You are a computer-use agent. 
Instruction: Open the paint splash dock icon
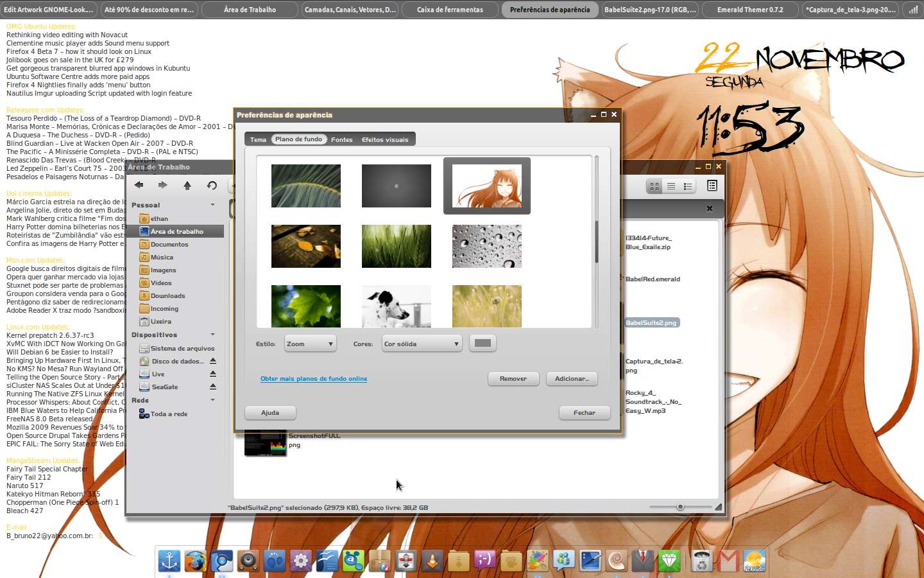point(538,561)
